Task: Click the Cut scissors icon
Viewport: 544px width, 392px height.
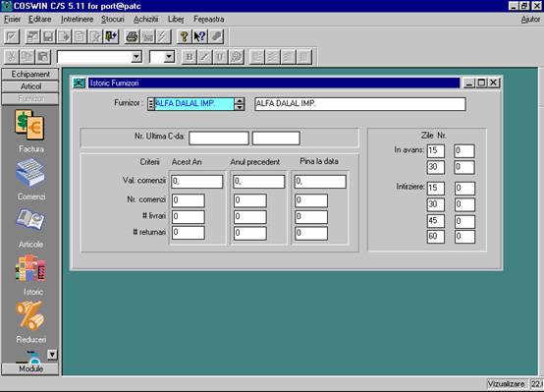Action: tap(12, 57)
